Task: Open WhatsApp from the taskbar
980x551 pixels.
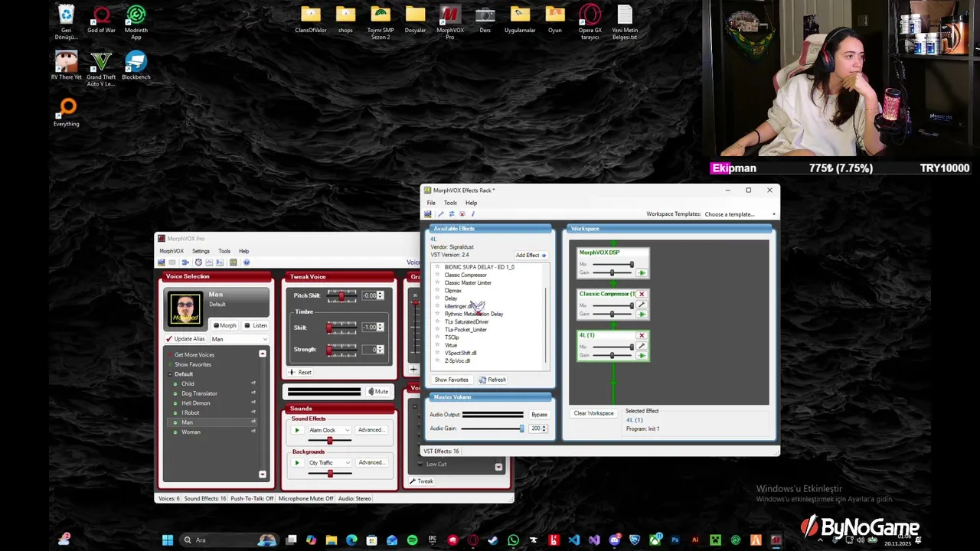Action: click(x=513, y=540)
